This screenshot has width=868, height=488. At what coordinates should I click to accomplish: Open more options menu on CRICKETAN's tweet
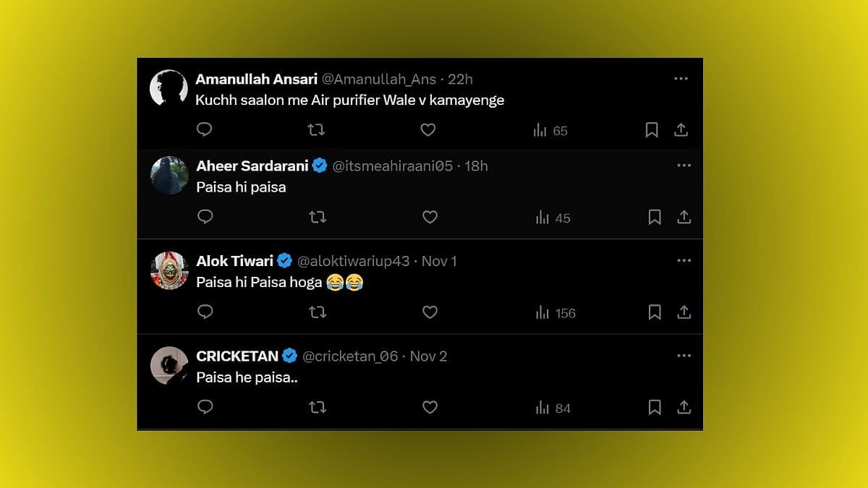click(x=684, y=356)
